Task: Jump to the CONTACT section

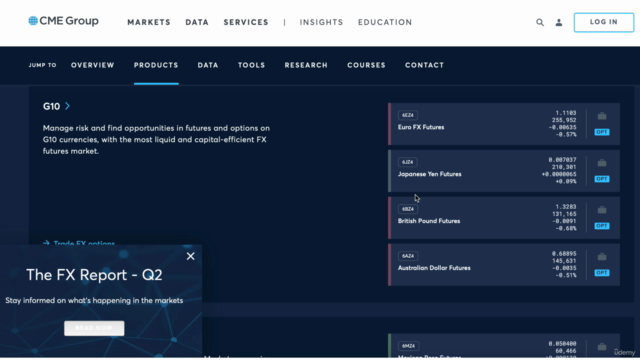Action: (424, 65)
